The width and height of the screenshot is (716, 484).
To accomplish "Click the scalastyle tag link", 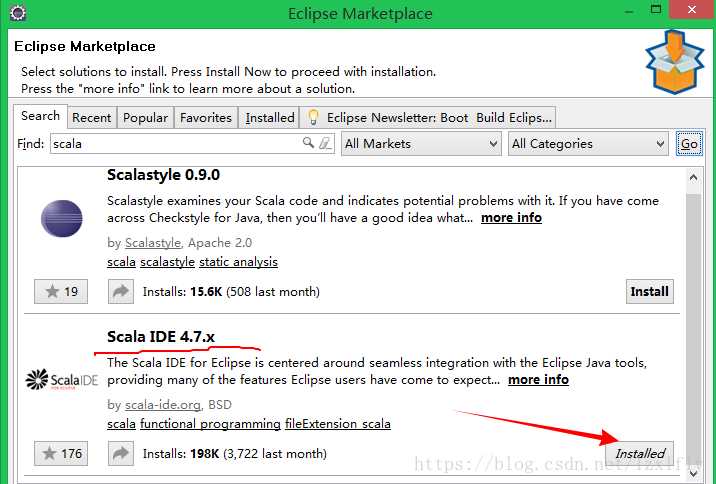I will tap(168, 262).
